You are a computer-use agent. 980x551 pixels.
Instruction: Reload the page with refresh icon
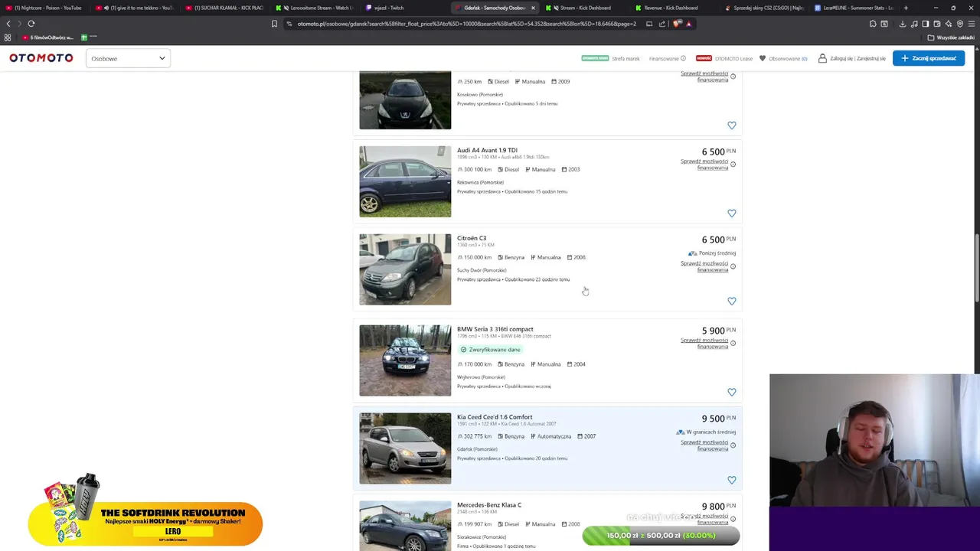tap(31, 24)
